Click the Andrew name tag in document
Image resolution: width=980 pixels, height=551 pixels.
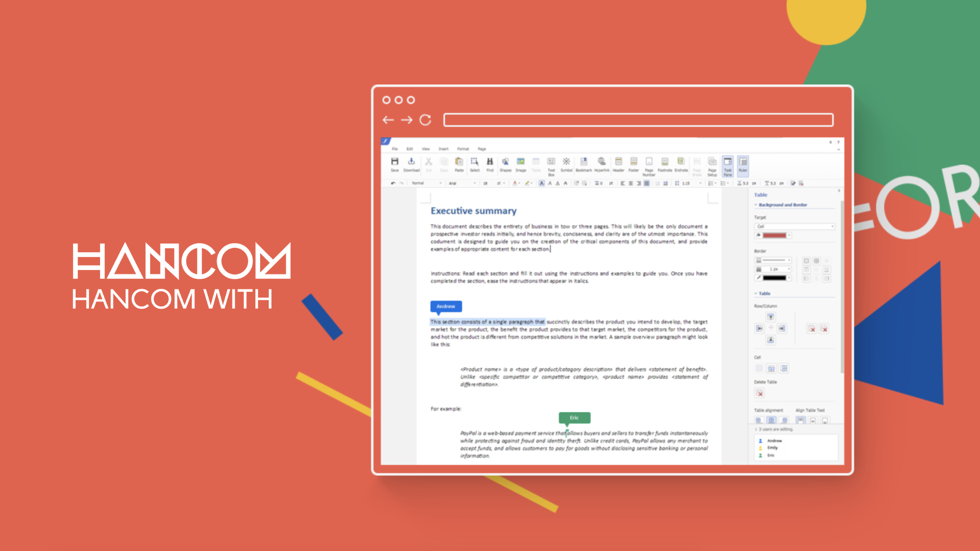pos(446,306)
